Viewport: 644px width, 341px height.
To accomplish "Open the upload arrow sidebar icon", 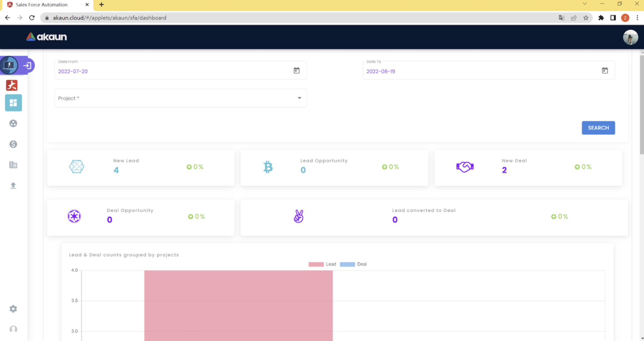I will [x=13, y=185].
